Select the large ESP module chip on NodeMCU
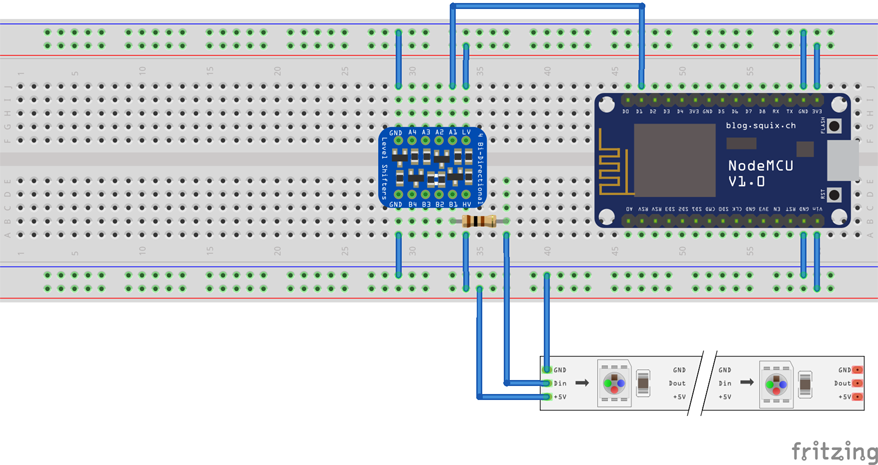Screen dimensions: 878x465 pyautogui.click(x=675, y=160)
